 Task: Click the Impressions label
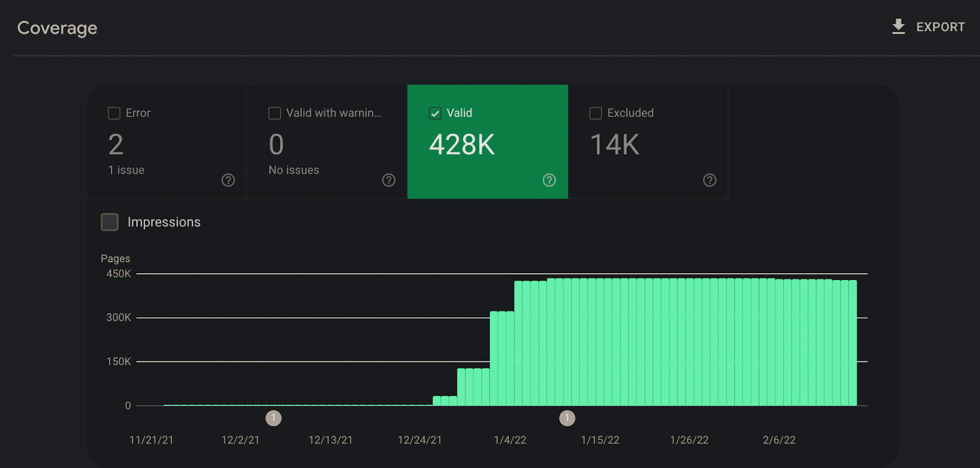tap(164, 222)
